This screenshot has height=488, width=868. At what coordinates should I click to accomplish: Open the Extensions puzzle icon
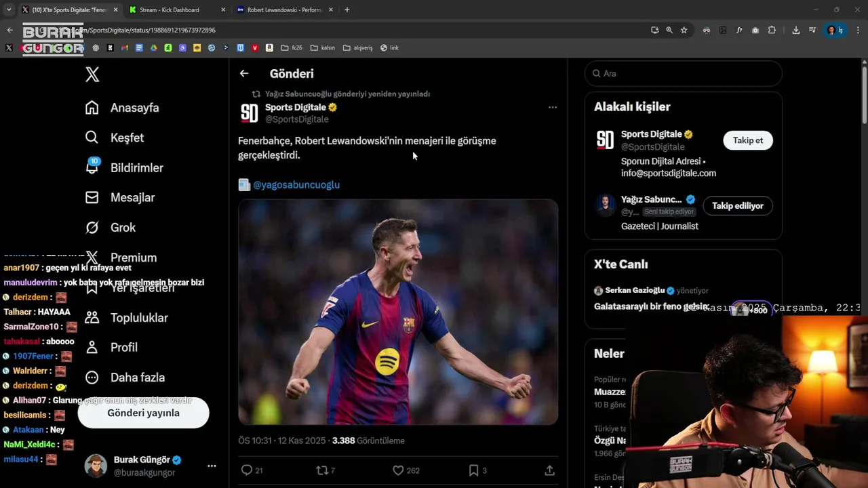pyautogui.click(x=772, y=30)
